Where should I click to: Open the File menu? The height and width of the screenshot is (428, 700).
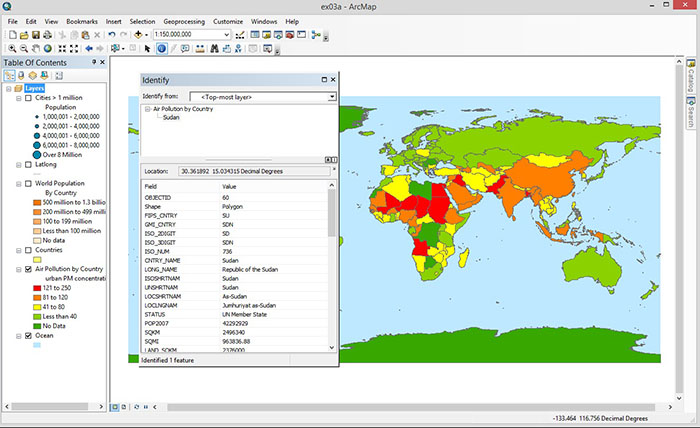point(12,21)
